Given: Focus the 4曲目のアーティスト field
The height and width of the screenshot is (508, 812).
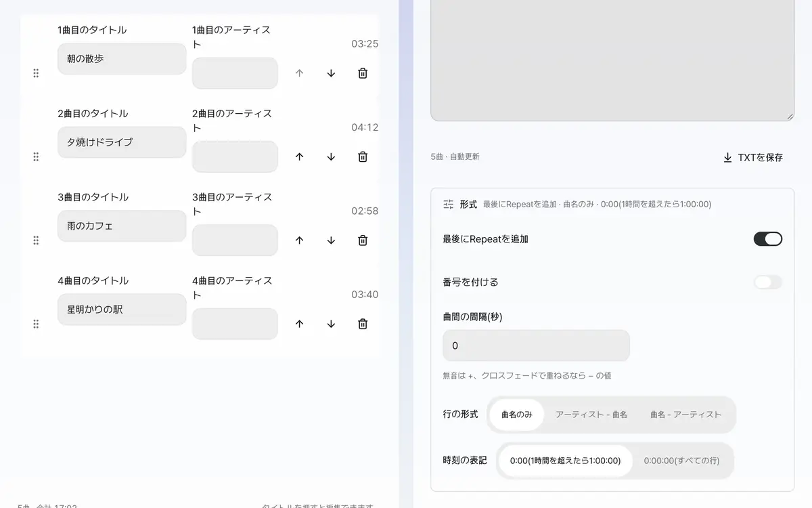Looking at the screenshot, I should pos(235,324).
